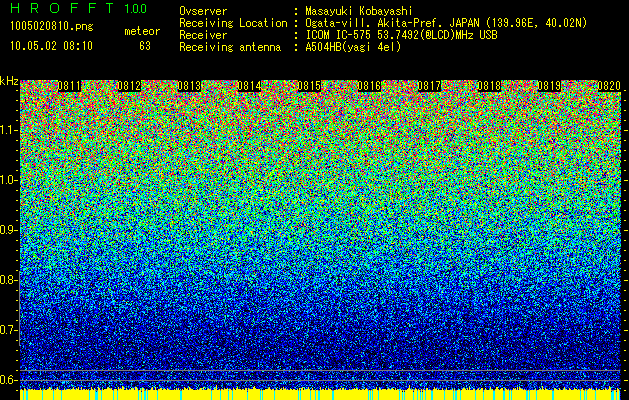Screen dimensions: 629x400
Task: Click the Ovserver label
Action: pyautogui.click(x=203, y=11)
